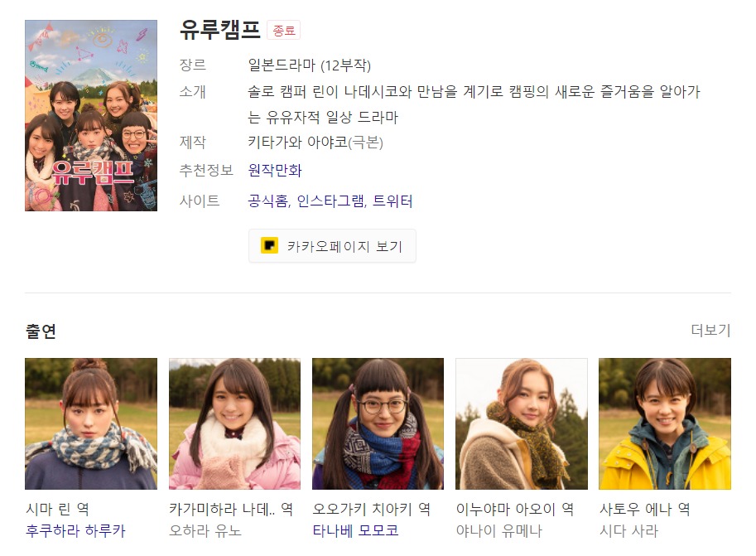This screenshot has height=556, width=756.
Task: Click actor name 야나이 유메나
Action: pos(499,531)
